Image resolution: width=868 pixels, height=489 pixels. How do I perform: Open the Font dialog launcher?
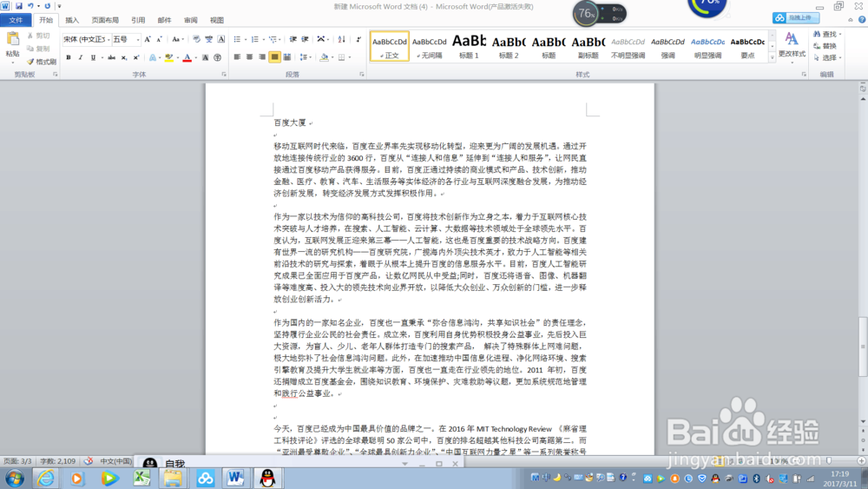click(224, 74)
